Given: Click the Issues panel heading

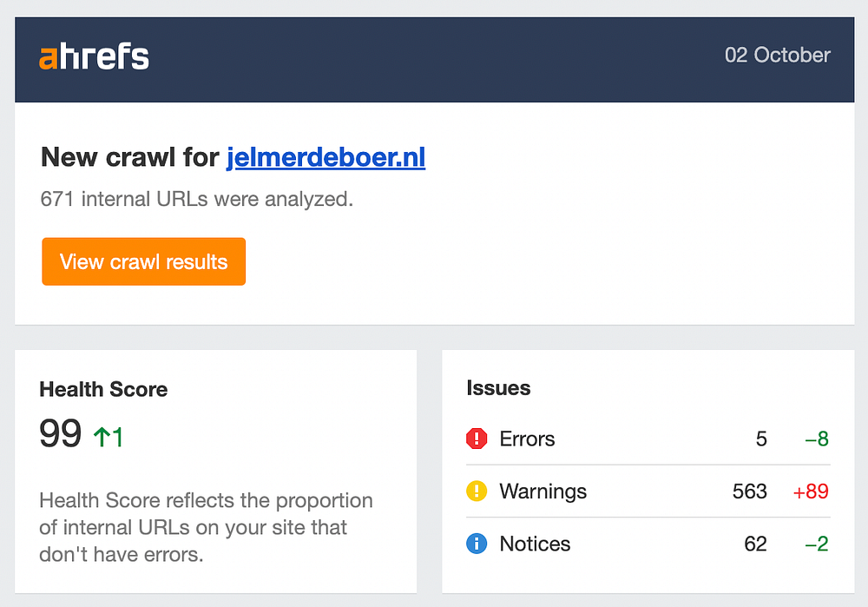Looking at the screenshot, I should tap(498, 388).
